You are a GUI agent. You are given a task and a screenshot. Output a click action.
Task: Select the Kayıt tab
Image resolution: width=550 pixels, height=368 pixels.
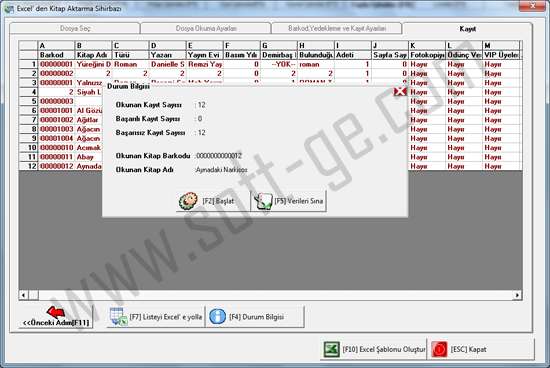[468, 29]
